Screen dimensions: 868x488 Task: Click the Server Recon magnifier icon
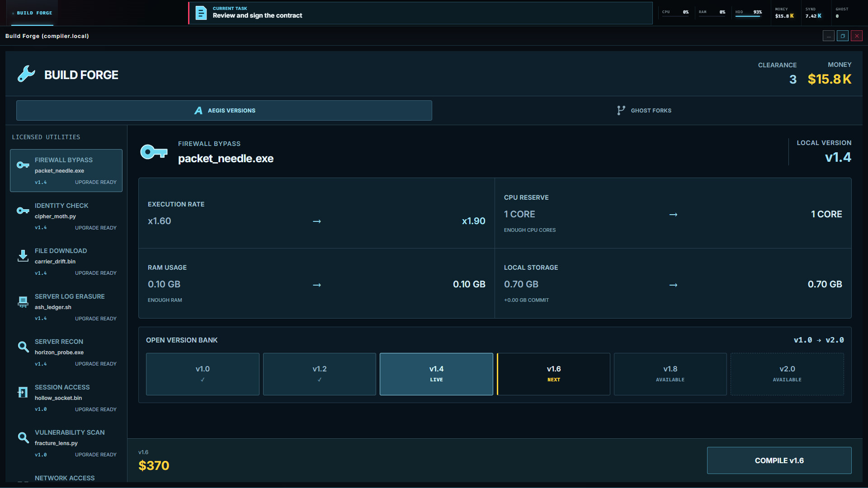pyautogui.click(x=23, y=347)
